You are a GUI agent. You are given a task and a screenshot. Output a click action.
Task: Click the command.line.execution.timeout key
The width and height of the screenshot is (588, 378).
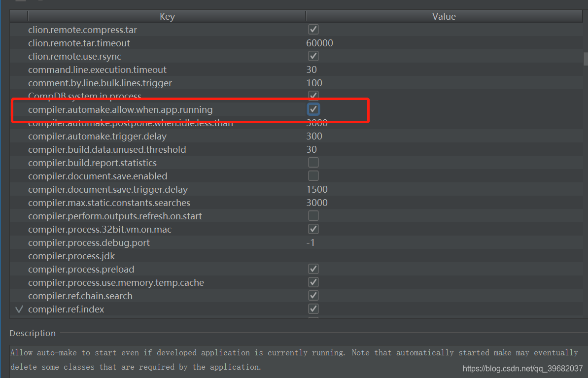pyautogui.click(x=97, y=69)
